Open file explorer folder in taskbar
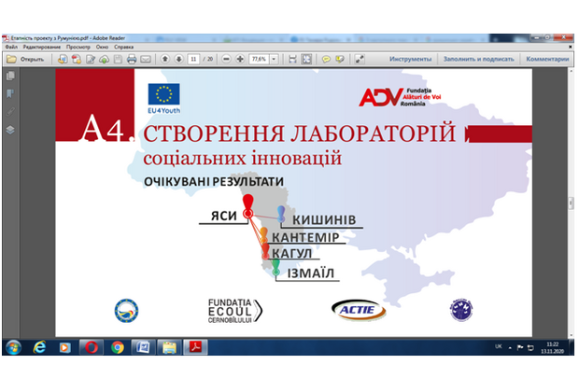The height and width of the screenshot is (392, 579). (169, 347)
